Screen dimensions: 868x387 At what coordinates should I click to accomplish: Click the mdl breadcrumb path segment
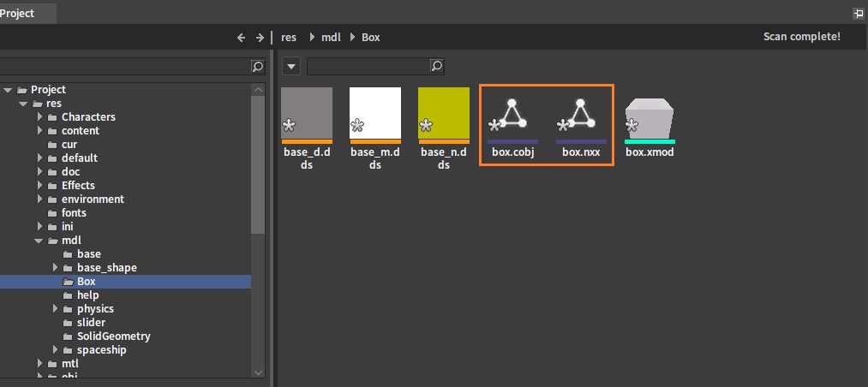point(331,37)
